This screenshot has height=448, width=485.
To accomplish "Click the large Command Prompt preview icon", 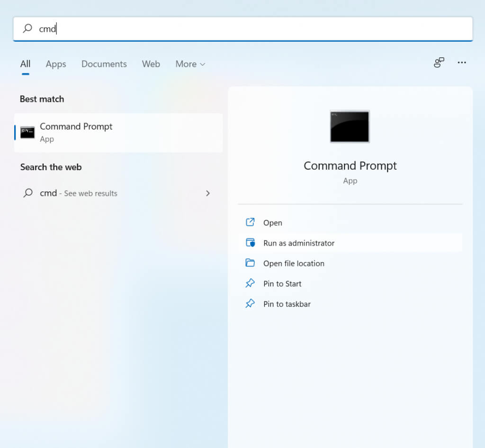I will 350,126.
